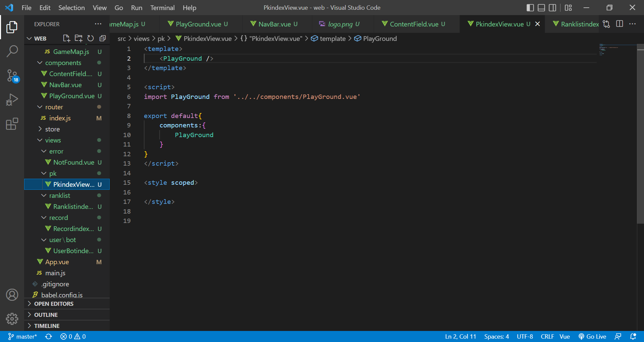This screenshot has height=342, width=644.
Task: Toggle the primary side bar layout
Action: click(x=530, y=7)
